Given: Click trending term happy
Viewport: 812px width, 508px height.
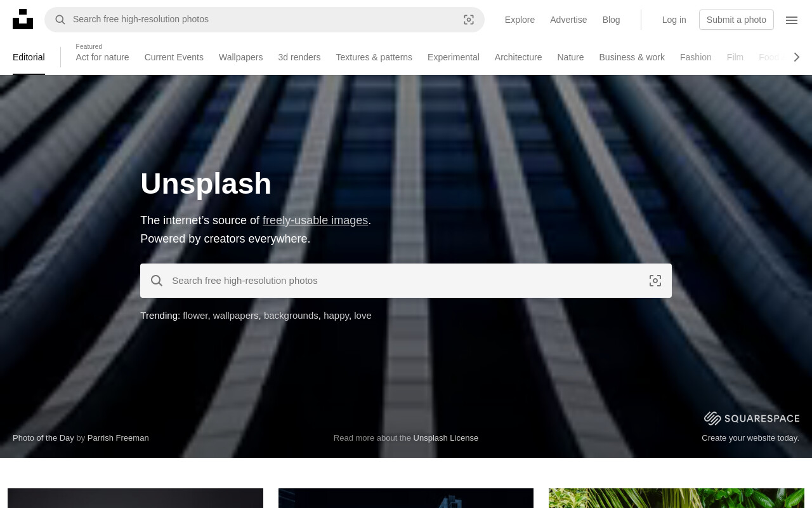Looking at the screenshot, I should (x=336, y=316).
